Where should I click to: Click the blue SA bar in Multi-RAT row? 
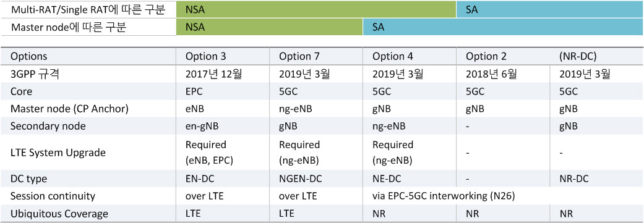pyautogui.click(x=551, y=9)
